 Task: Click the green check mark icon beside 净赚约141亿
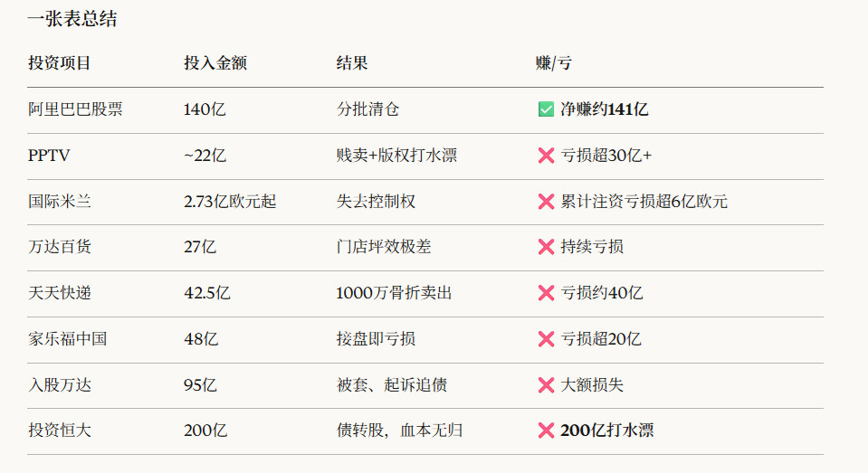(x=546, y=109)
